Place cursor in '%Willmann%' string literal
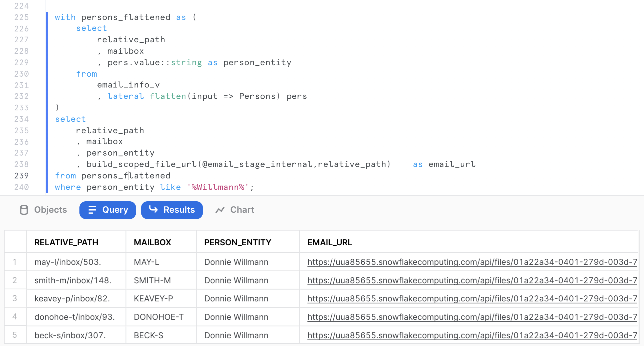Viewport: 644px width, 346px height. coord(218,187)
